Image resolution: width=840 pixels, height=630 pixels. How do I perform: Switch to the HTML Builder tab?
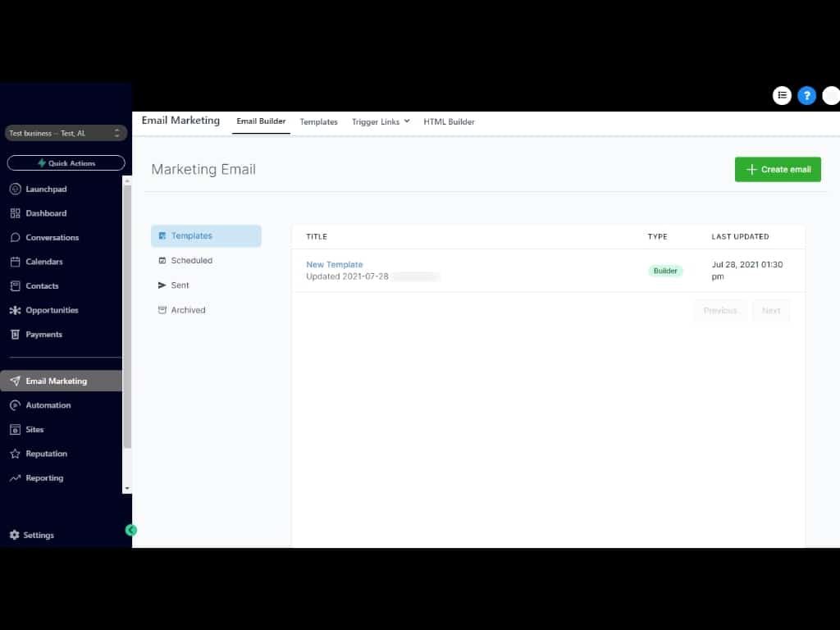pos(449,121)
